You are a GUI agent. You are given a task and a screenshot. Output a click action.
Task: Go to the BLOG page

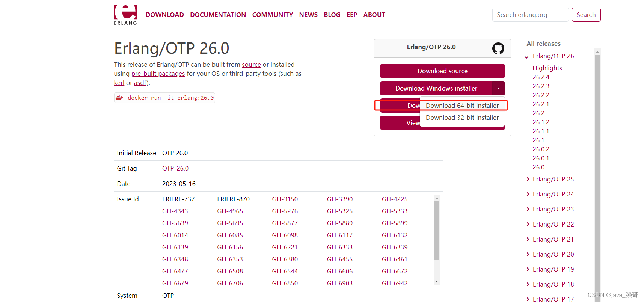(332, 15)
